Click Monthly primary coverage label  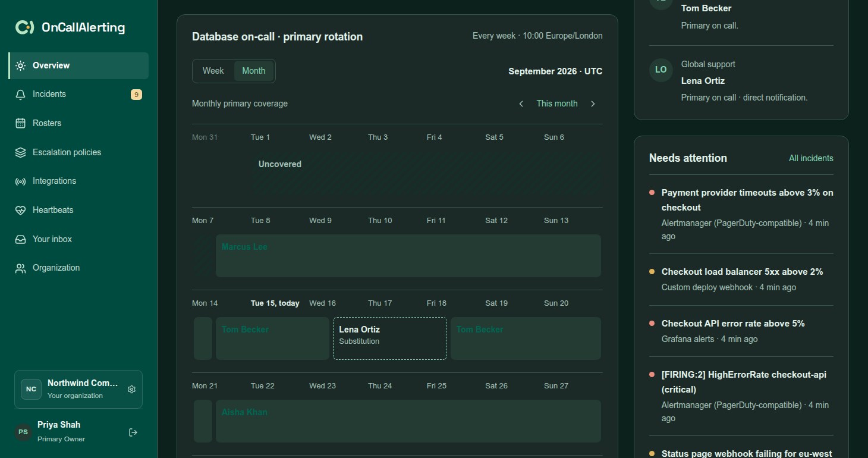[240, 103]
